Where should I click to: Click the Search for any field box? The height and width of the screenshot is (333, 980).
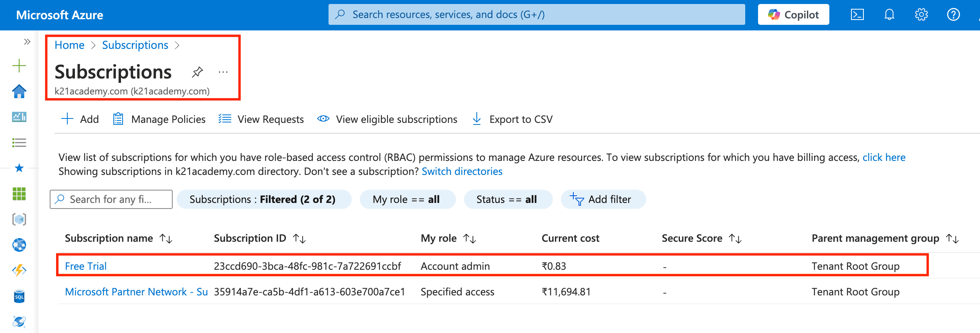pos(111,199)
